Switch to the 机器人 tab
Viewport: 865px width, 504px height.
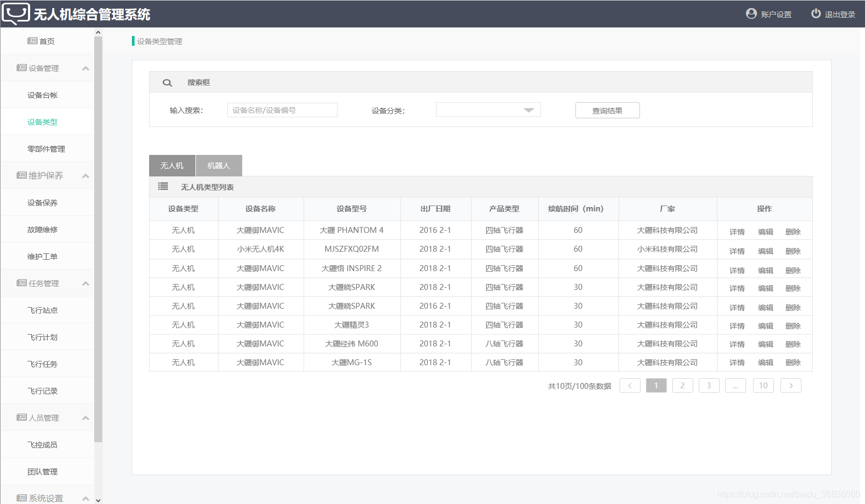pos(219,166)
